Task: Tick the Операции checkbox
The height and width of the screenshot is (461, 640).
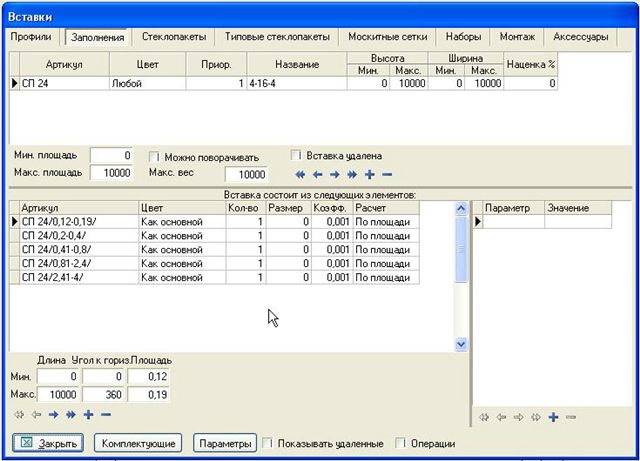Action: [401, 443]
